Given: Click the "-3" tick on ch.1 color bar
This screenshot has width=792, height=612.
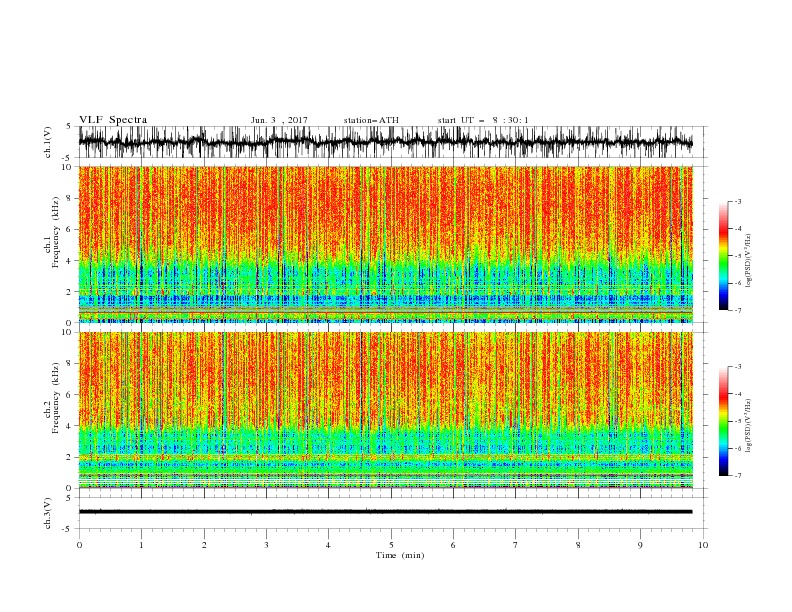Looking at the screenshot, I should tap(737, 201).
